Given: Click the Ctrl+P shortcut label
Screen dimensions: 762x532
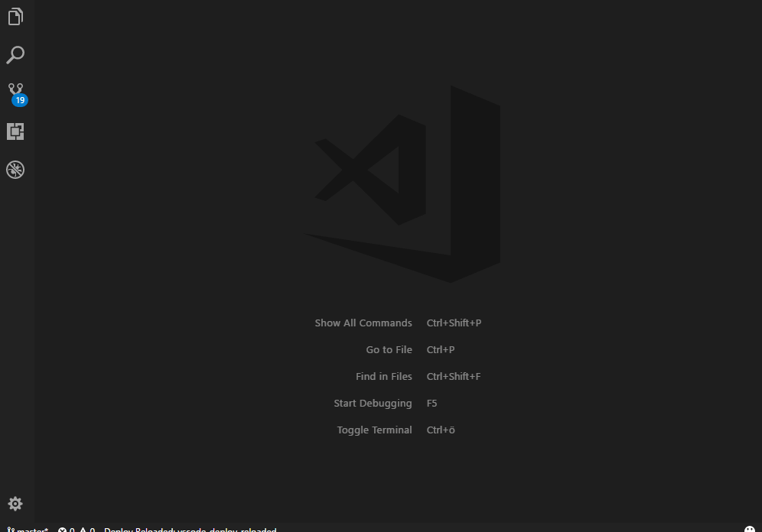Looking at the screenshot, I should [x=440, y=349].
